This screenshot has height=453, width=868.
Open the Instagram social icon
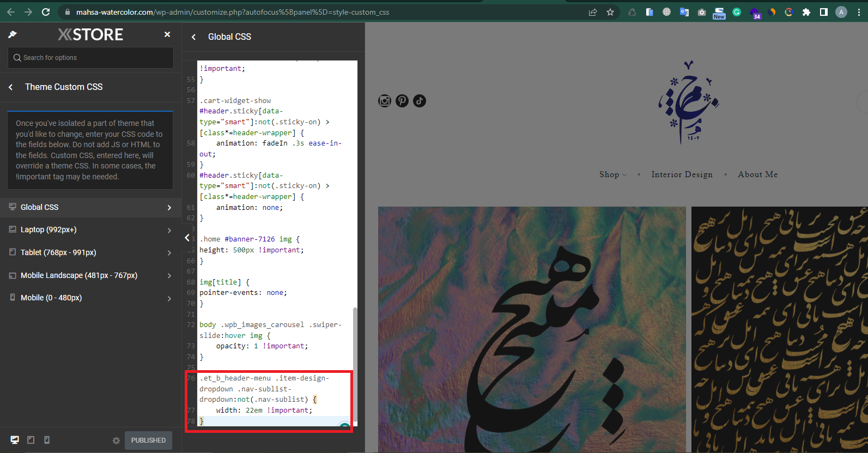coord(385,101)
